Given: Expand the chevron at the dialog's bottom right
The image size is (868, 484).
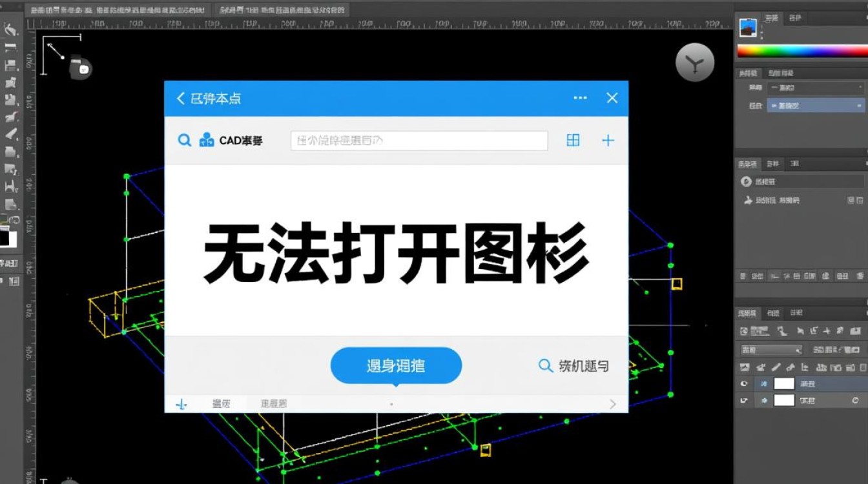Looking at the screenshot, I should tap(612, 403).
